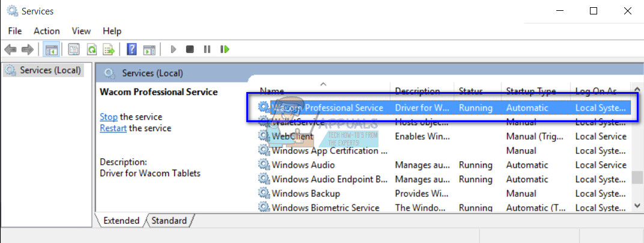
Task: Select the Windows App Certification service row
Action: 445,150
